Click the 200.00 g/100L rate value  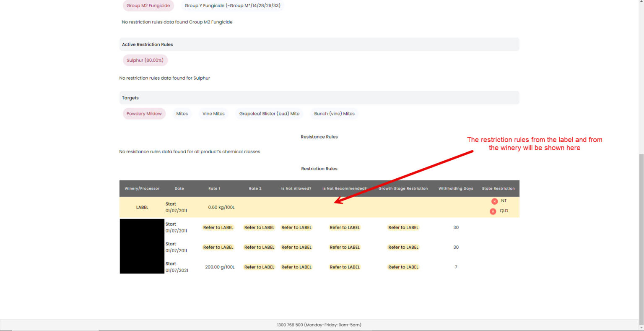pos(220,267)
